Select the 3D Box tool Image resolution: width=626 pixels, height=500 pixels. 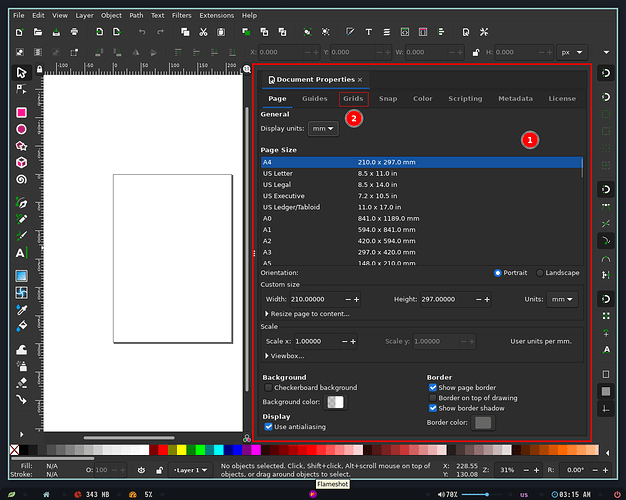[22, 163]
